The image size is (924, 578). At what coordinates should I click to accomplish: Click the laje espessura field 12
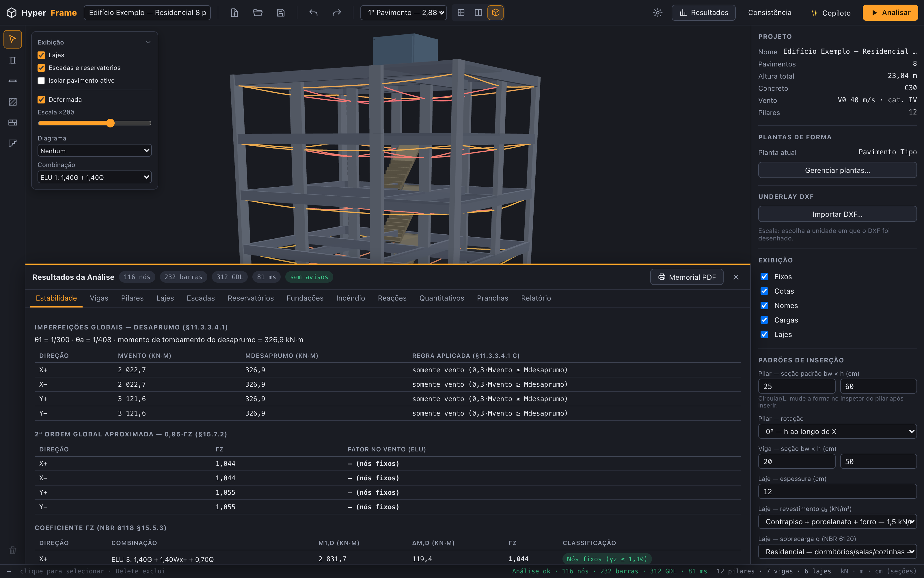point(837,492)
